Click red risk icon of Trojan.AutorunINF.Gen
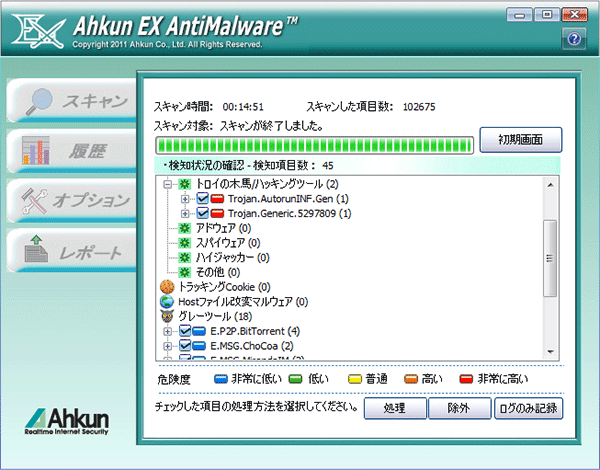This screenshot has width=600, height=470. pos(217,199)
